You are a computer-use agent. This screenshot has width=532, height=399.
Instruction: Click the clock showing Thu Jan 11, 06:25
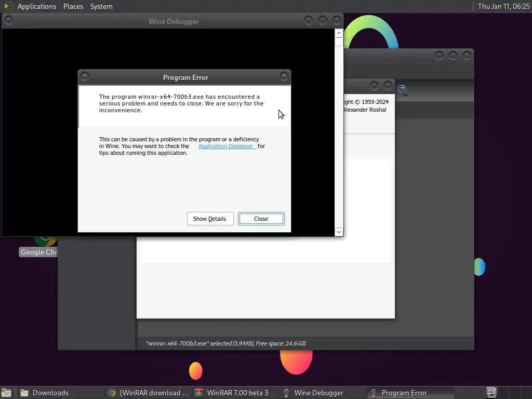(x=503, y=6)
